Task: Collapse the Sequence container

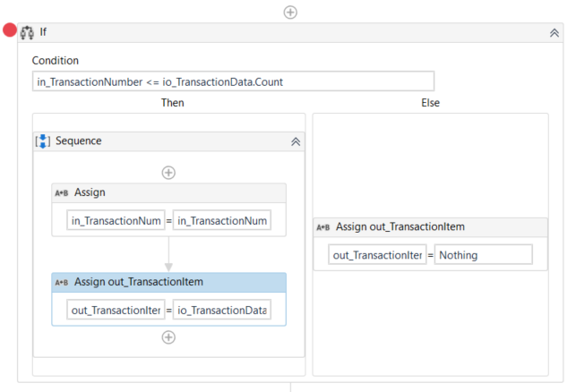Action: [296, 141]
